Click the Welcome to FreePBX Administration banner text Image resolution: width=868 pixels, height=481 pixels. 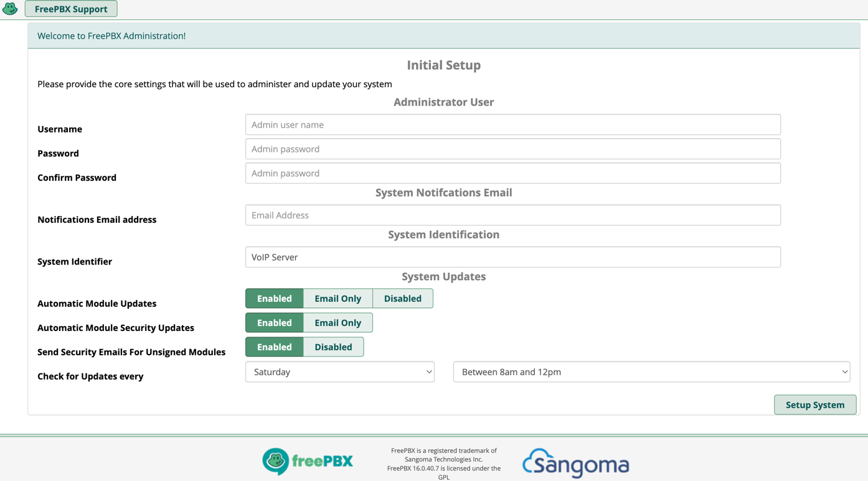pos(111,36)
